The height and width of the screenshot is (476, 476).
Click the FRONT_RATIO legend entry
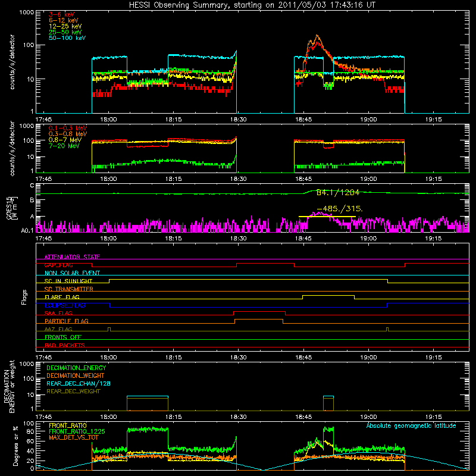(x=68, y=425)
